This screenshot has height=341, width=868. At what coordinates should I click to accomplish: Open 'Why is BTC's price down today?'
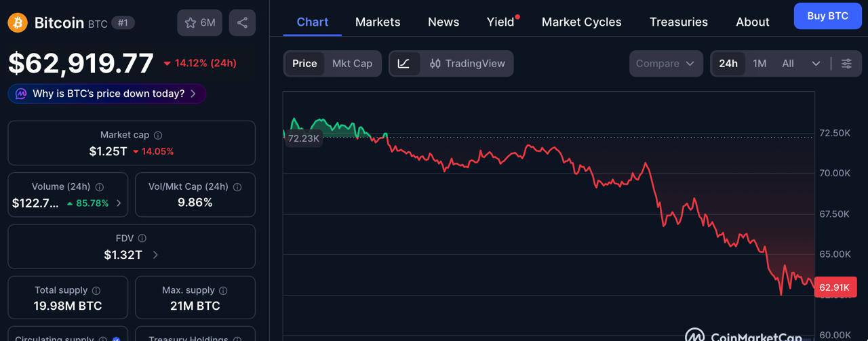[107, 94]
